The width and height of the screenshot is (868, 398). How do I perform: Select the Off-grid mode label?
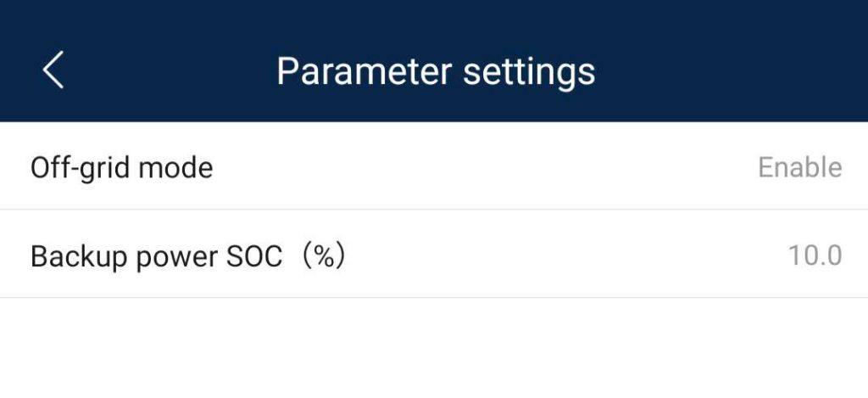click(x=121, y=168)
